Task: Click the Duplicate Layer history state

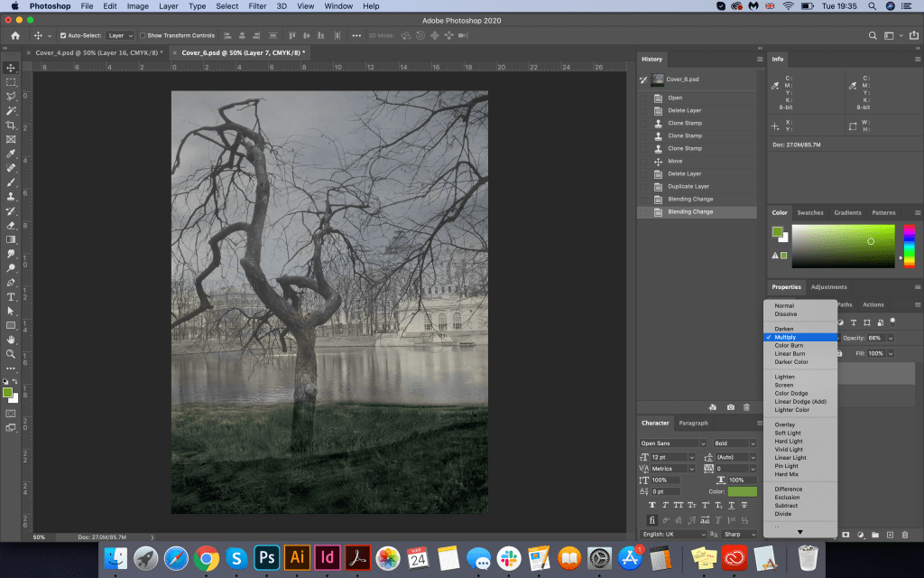Action: coord(688,186)
